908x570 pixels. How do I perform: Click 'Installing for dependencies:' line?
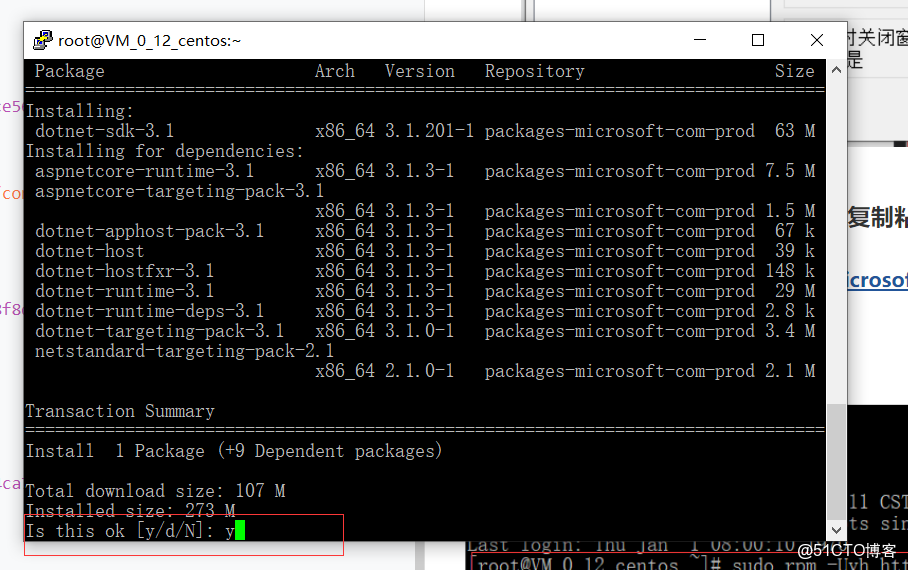[x=164, y=151]
